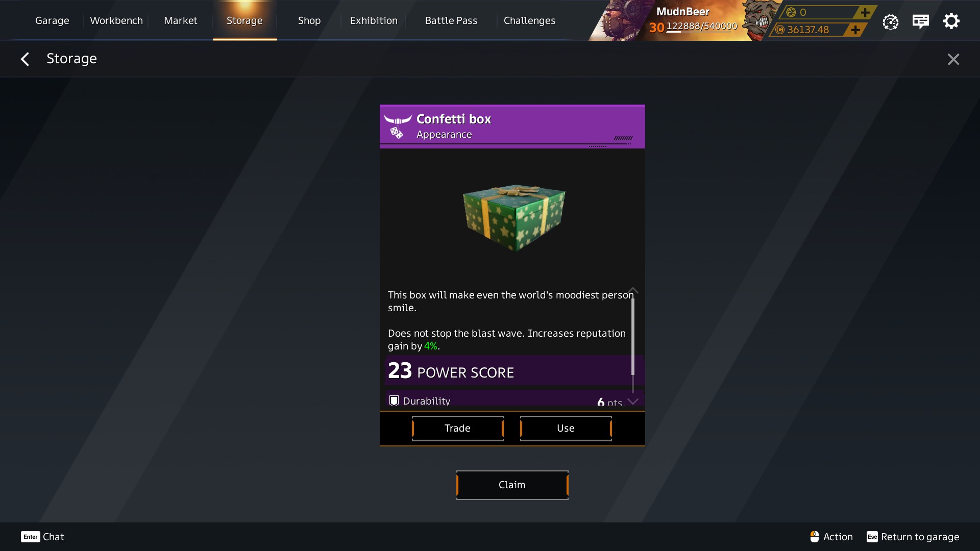Click the faction horns icon on card
This screenshot has height=551, width=980.
coord(398,120)
